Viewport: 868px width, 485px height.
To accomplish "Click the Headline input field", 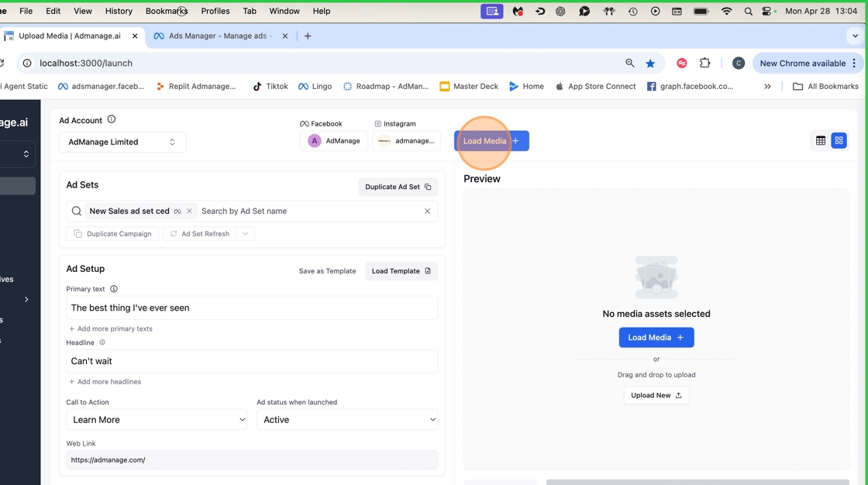I will click(x=252, y=361).
